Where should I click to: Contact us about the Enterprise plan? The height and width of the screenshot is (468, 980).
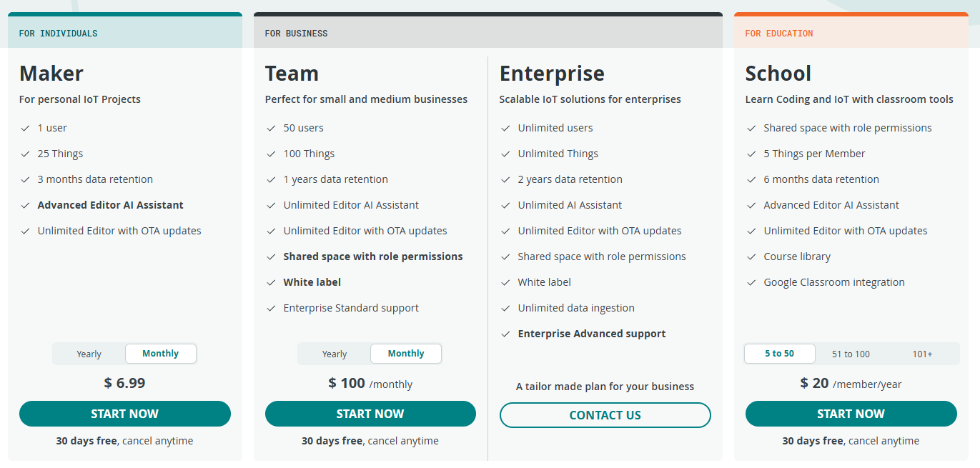[x=605, y=415]
